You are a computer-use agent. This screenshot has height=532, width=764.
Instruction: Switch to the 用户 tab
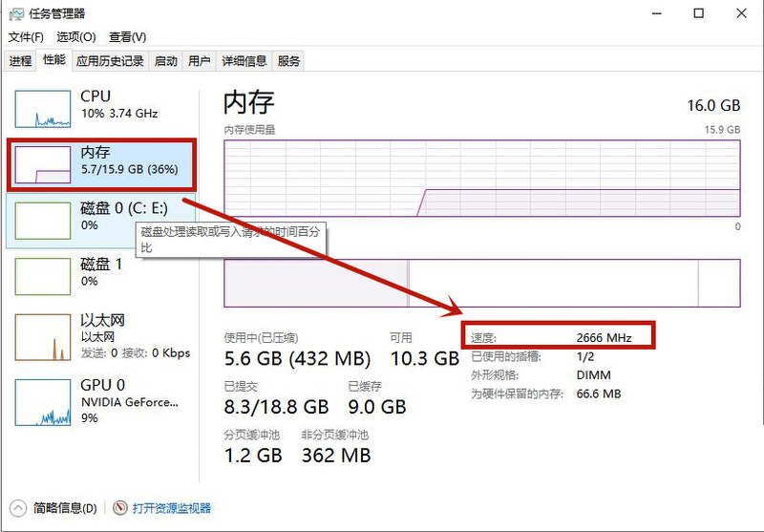(200, 61)
